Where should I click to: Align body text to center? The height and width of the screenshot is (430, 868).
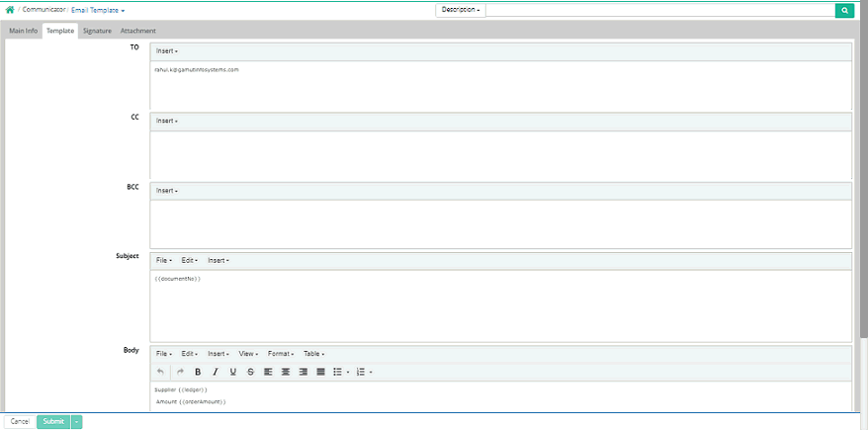[286, 372]
